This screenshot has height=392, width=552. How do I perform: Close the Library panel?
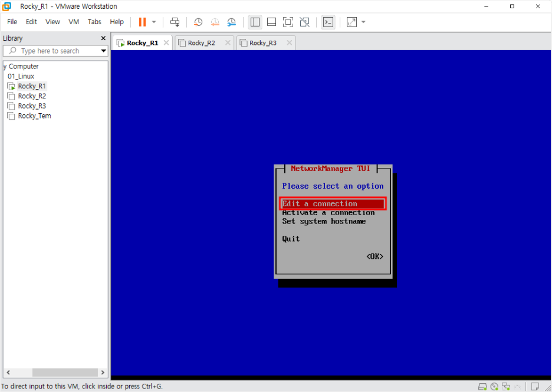coord(103,38)
